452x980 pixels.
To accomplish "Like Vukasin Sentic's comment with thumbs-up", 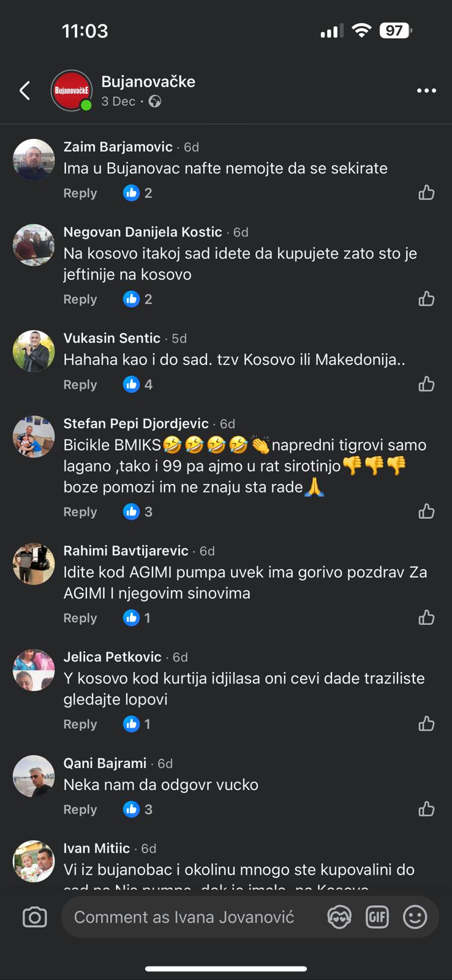I will point(426,384).
